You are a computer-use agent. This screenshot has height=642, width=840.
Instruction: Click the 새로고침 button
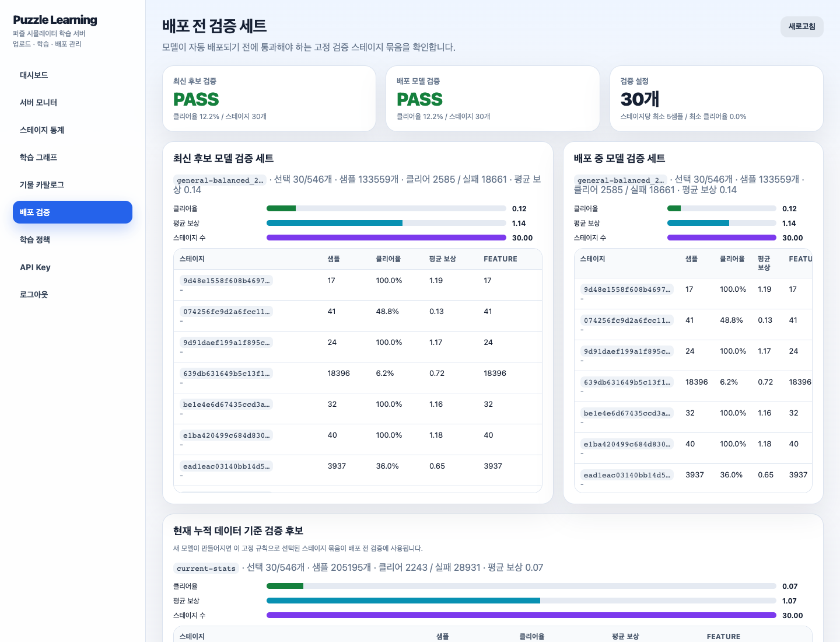coord(801,27)
